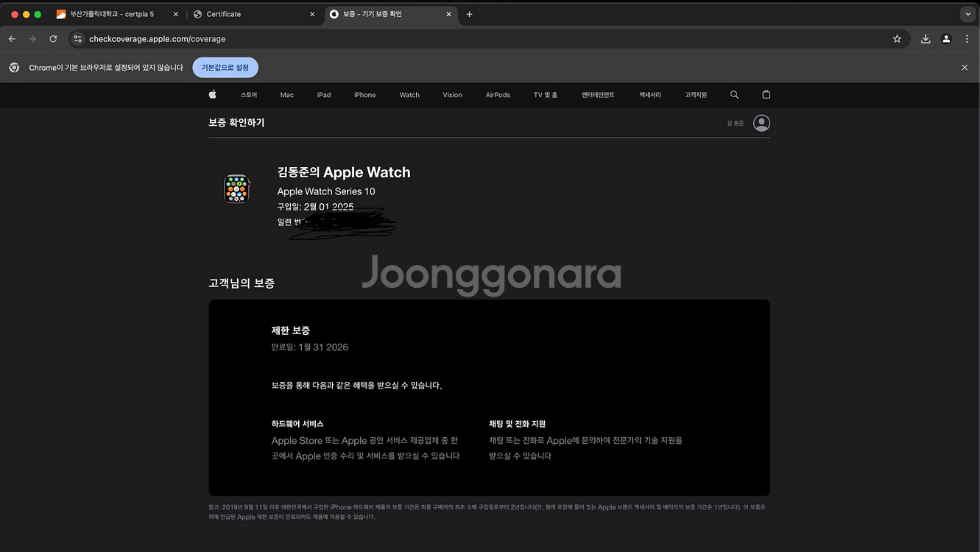Open a new tab with plus button
This screenshot has width=980, height=552.
469,14
